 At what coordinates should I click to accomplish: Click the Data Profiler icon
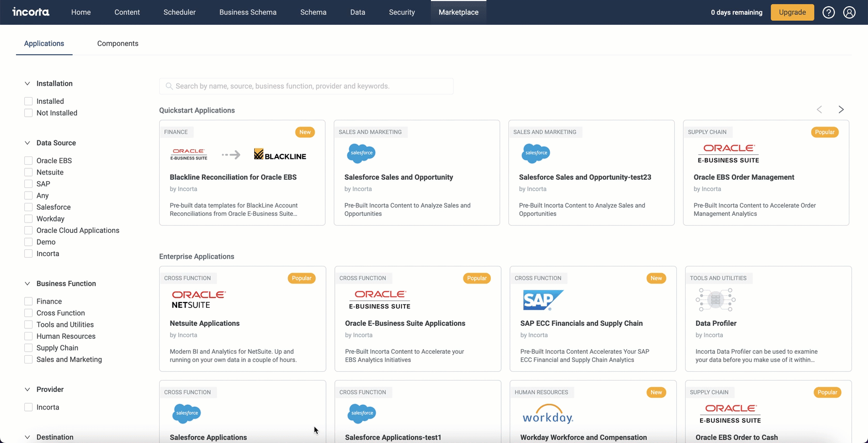pyautogui.click(x=716, y=299)
